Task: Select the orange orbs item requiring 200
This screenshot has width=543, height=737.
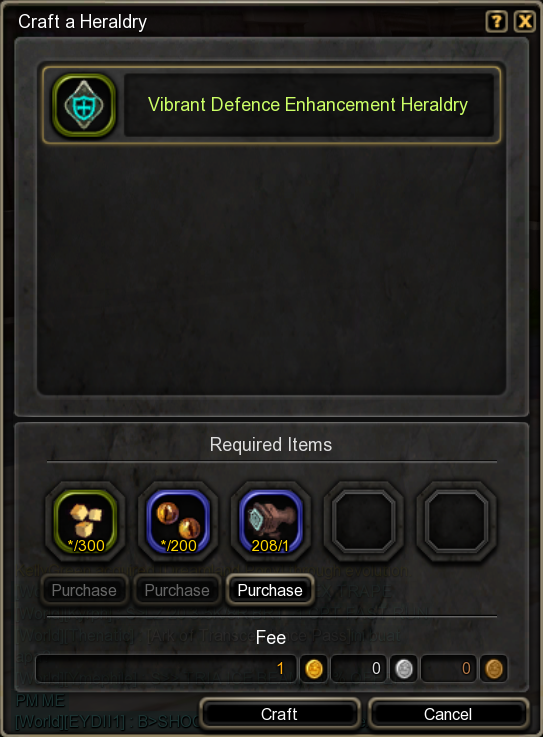Action: (178, 521)
